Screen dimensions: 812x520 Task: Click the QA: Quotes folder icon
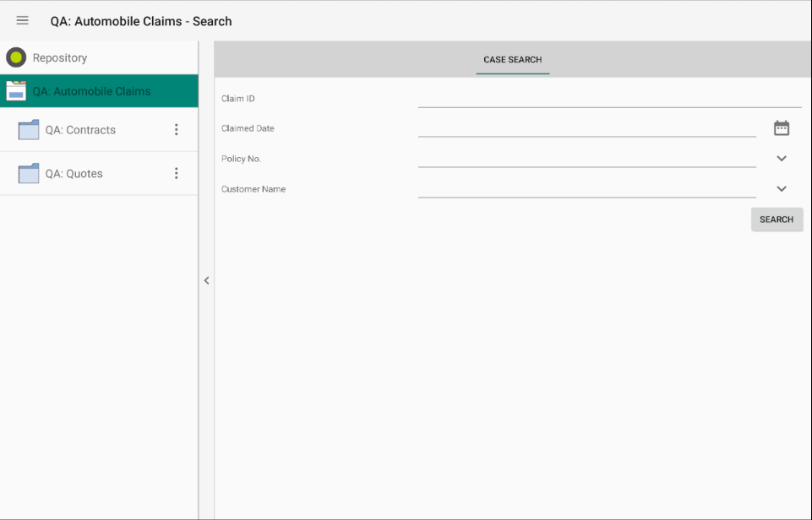coord(29,173)
